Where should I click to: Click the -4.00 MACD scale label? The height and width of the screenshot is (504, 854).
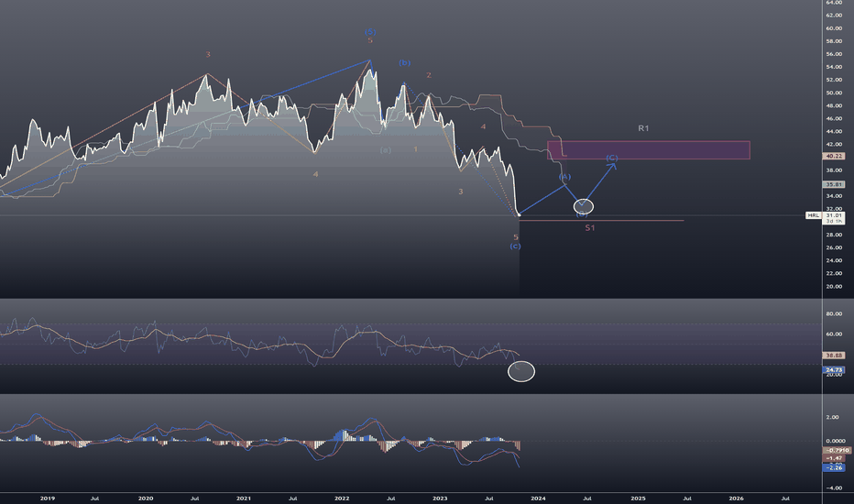pos(833,488)
